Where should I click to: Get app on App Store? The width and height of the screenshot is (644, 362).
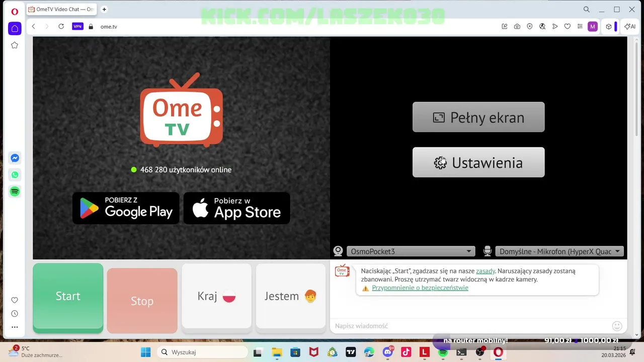(x=236, y=208)
